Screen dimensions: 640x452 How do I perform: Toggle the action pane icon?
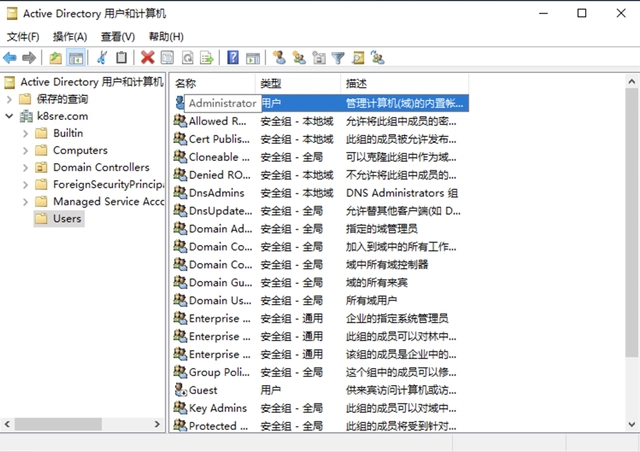pyautogui.click(x=253, y=58)
